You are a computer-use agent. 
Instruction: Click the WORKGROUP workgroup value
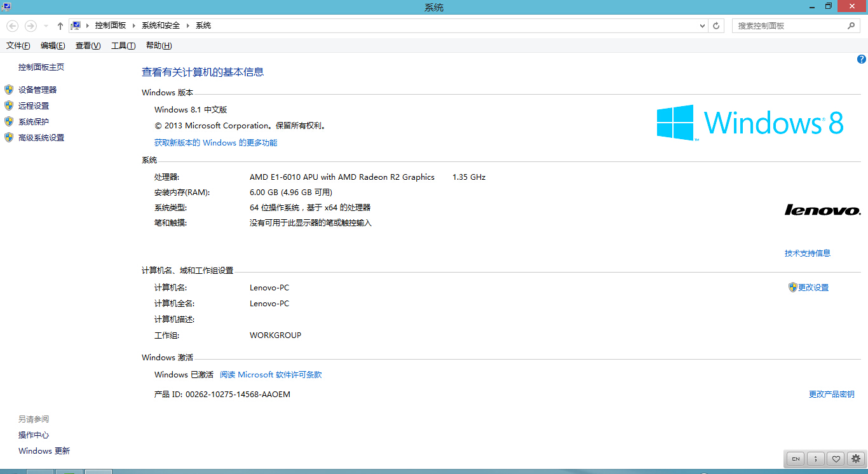click(275, 335)
